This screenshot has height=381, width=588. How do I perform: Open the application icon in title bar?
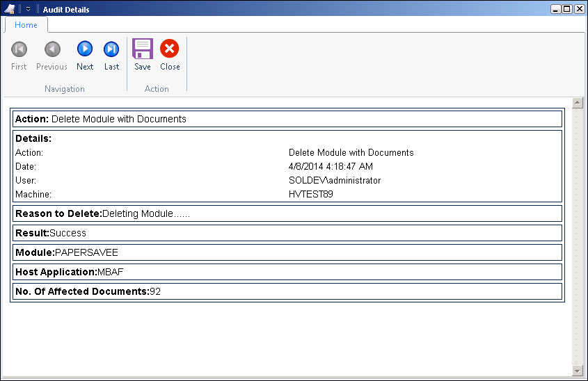click(x=10, y=9)
